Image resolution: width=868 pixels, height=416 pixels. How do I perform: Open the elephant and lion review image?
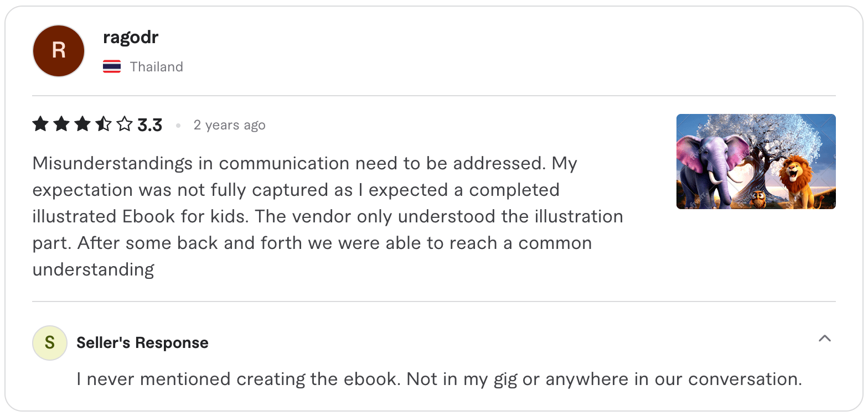(756, 161)
